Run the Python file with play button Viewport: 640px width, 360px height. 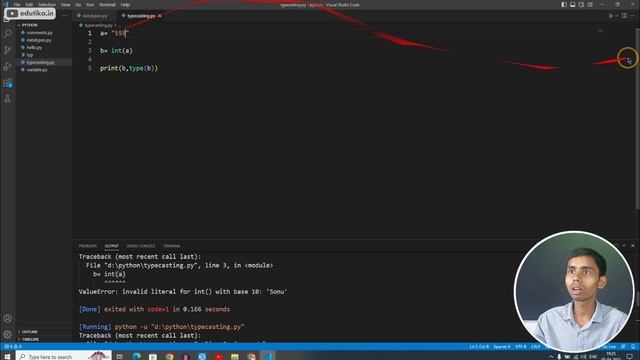611,16
